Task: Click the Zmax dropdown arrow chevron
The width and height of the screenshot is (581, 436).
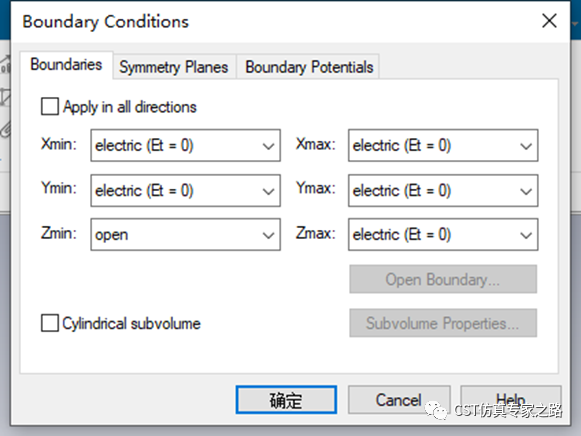Action: click(x=526, y=235)
